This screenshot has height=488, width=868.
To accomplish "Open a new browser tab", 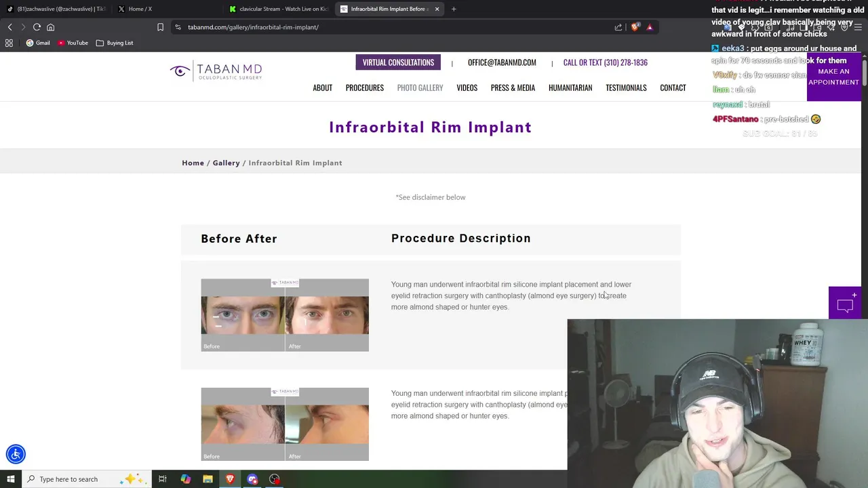I will point(454,9).
